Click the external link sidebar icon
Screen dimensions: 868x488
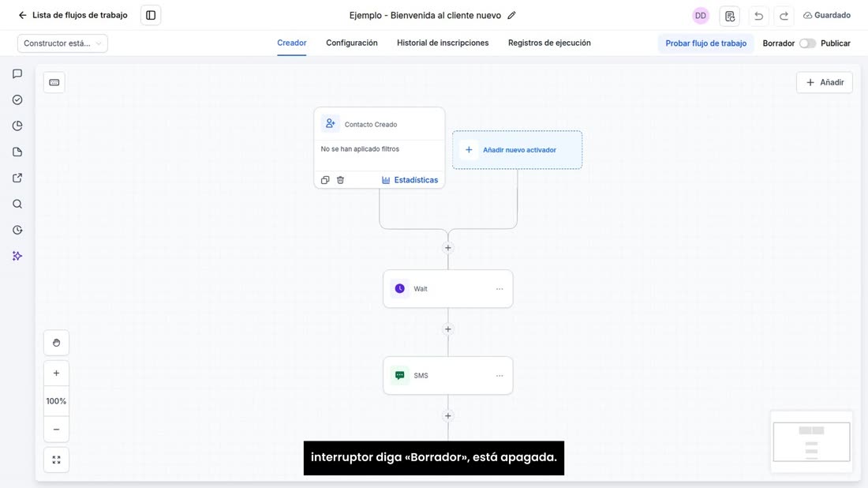tap(17, 178)
